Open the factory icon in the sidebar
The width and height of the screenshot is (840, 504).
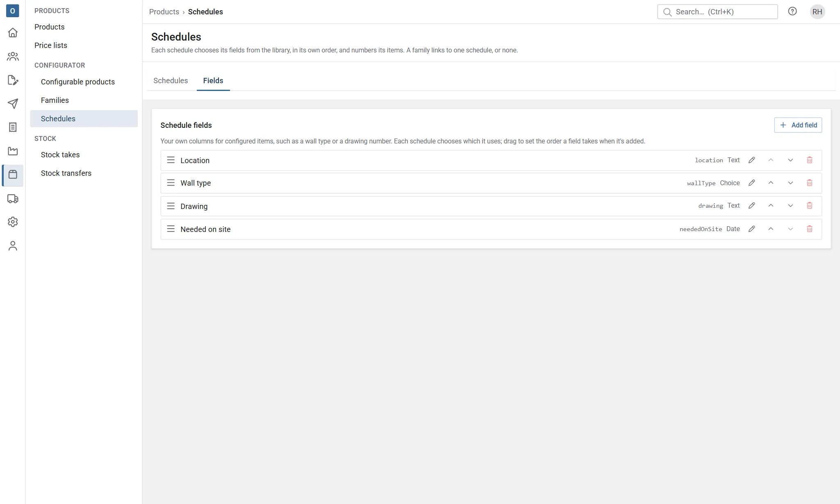click(x=13, y=151)
